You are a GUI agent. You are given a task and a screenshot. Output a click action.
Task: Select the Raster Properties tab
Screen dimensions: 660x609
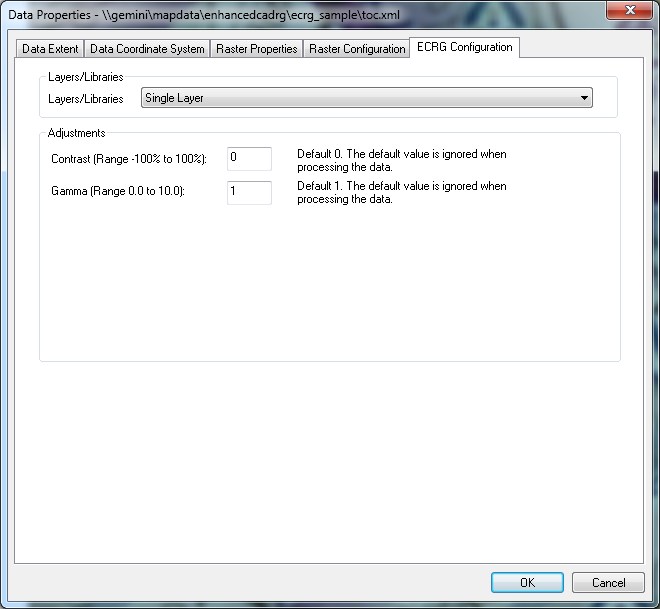tap(256, 49)
